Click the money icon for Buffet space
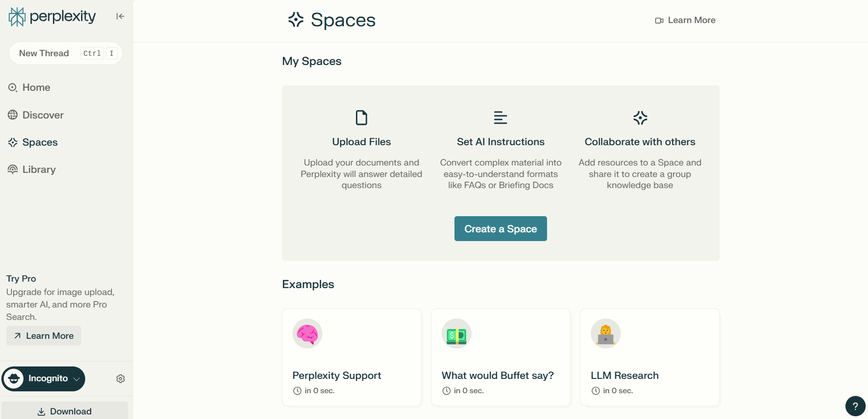This screenshot has height=419, width=868. [x=456, y=334]
